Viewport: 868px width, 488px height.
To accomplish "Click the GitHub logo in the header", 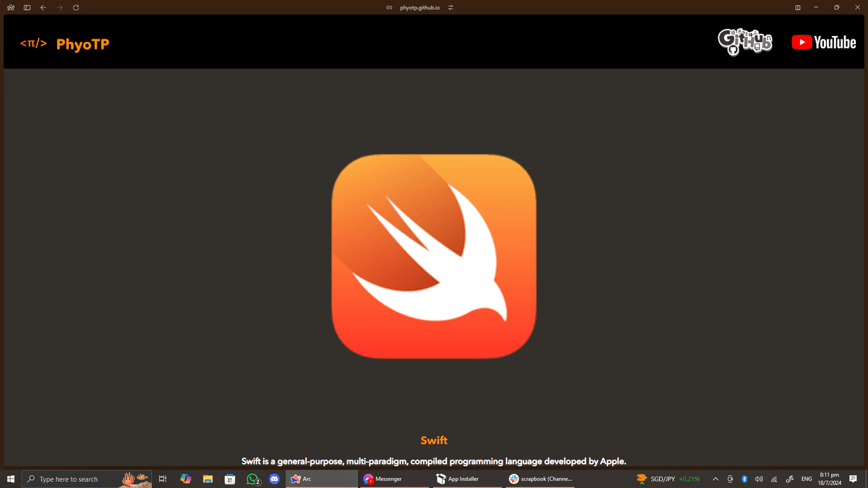I will 745,42.
